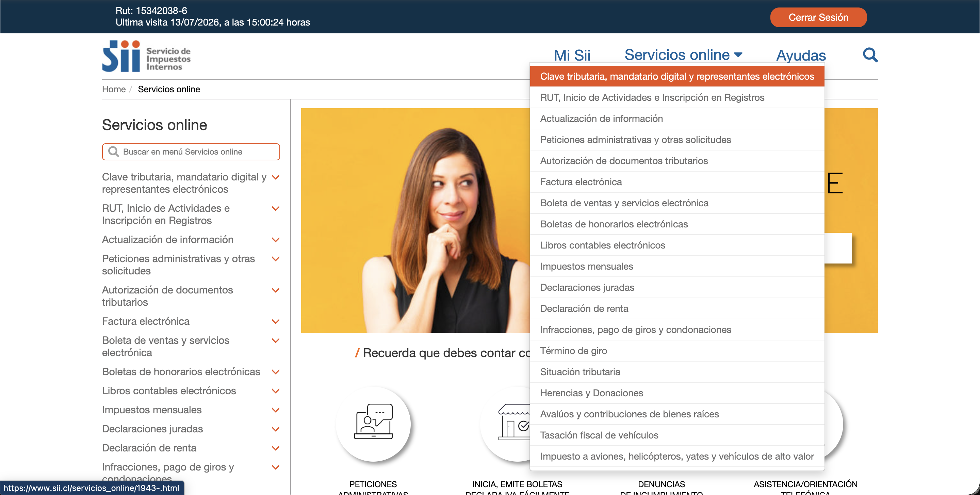Screen dimensions: 980x495
Task: Focus the Buscar en menú Servicios online field
Action: coord(191,151)
